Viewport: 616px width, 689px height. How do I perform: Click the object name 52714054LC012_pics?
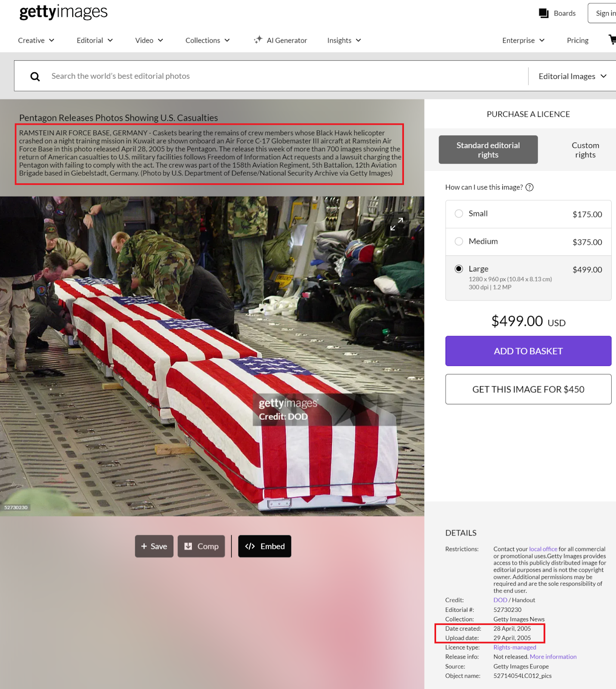point(523,676)
